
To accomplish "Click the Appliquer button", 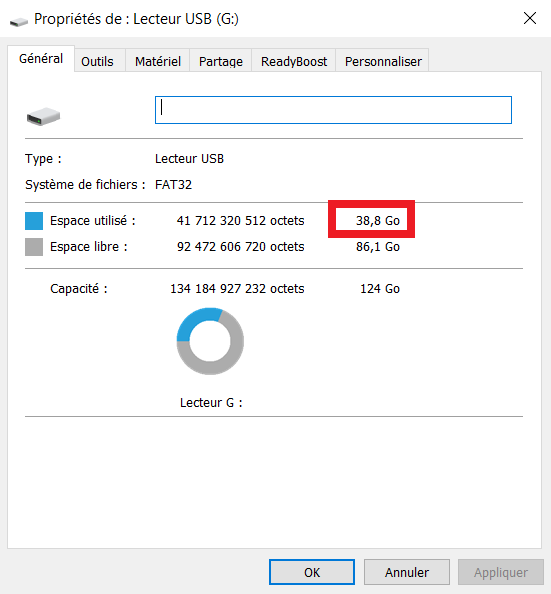I will click(501, 572).
